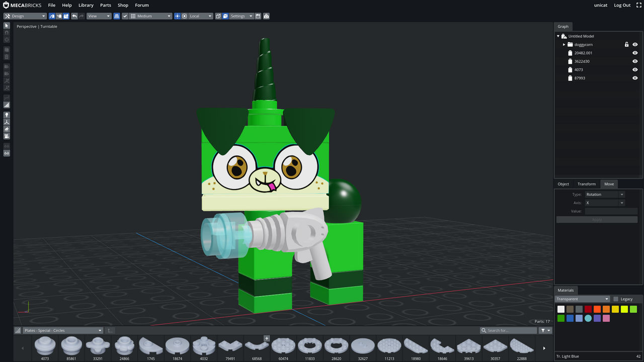Open the Transparent material type dropdown
The height and width of the screenshot is (362, 644).
click(x=582, y=299)
